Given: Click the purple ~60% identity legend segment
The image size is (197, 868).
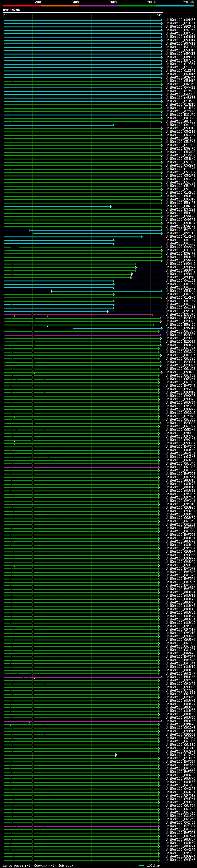Looking at the screenshot, I should (98, 6).
